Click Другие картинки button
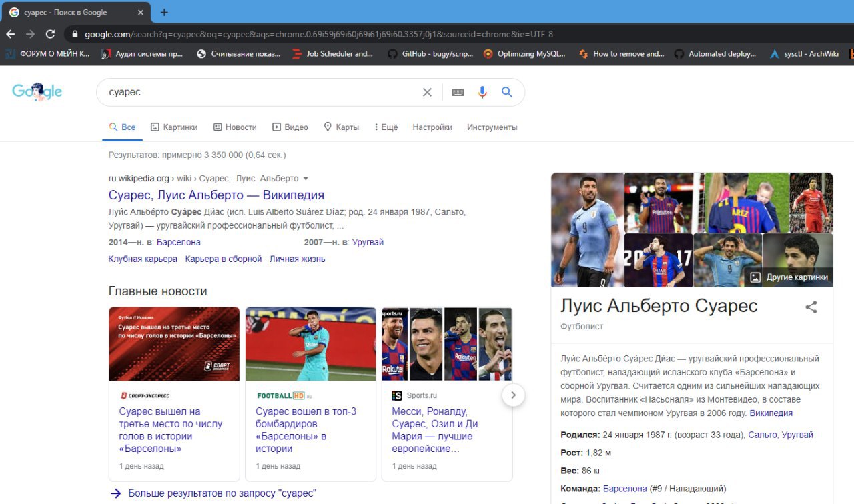This screenshot has height=504, width=854. [x=790, y=277]
